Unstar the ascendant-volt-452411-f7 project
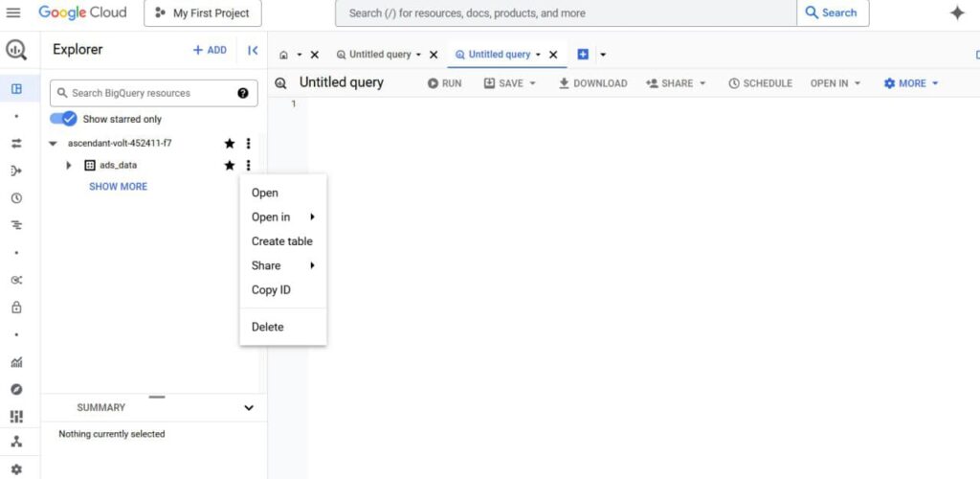The height and width of the screenshot is (479, 980). pos(230,144)
